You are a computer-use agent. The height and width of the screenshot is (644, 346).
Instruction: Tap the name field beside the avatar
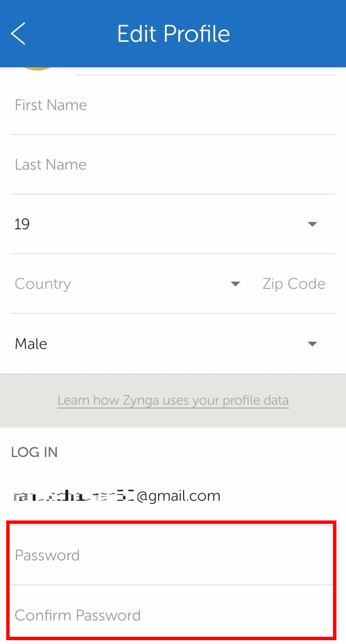205,71
